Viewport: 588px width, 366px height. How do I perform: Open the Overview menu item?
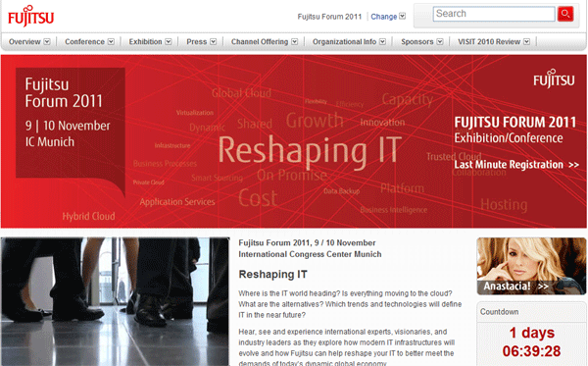pyautogui.click(x=24, y=41)
